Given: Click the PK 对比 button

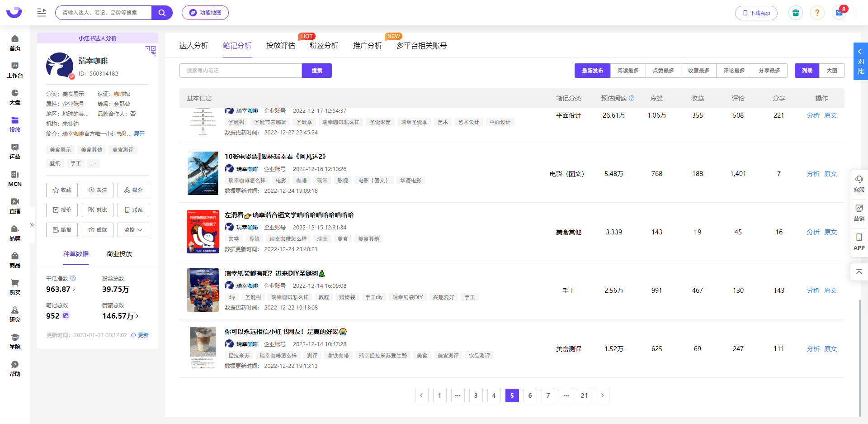Looking at the screenshot, I should click(98, 210).
